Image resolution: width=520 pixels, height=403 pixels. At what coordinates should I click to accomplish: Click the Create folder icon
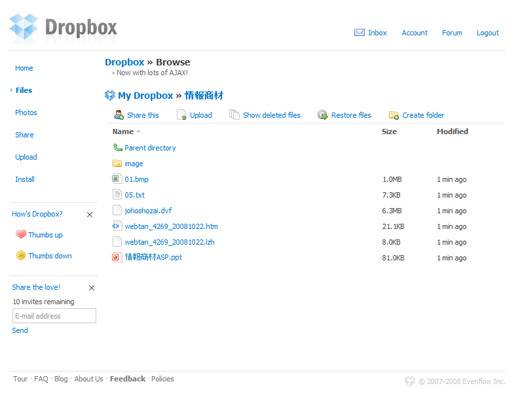[394, 115]
